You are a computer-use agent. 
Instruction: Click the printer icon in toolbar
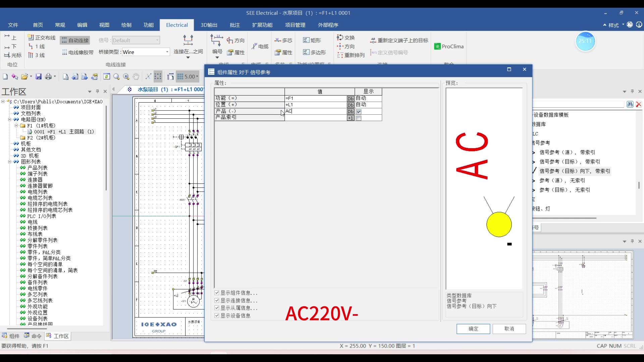tap(49, 77)
